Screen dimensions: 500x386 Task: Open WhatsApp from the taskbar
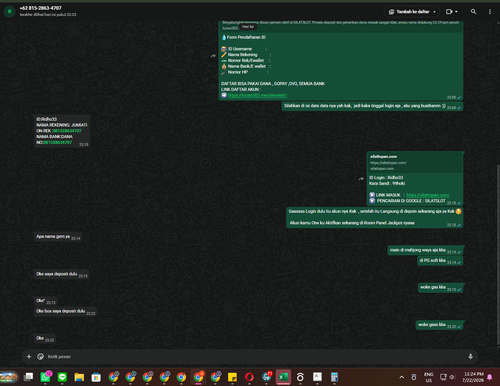[x=45, y=377]
